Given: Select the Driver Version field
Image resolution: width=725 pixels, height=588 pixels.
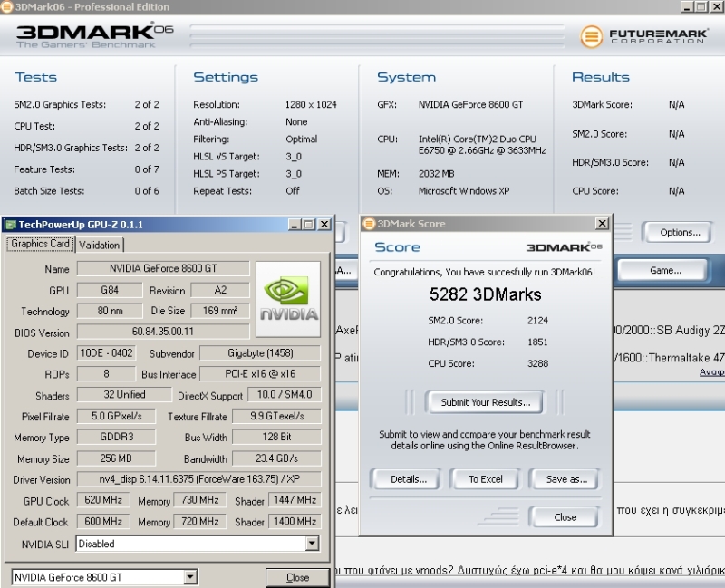Looking at the screenshot, I should click(198, 479).
